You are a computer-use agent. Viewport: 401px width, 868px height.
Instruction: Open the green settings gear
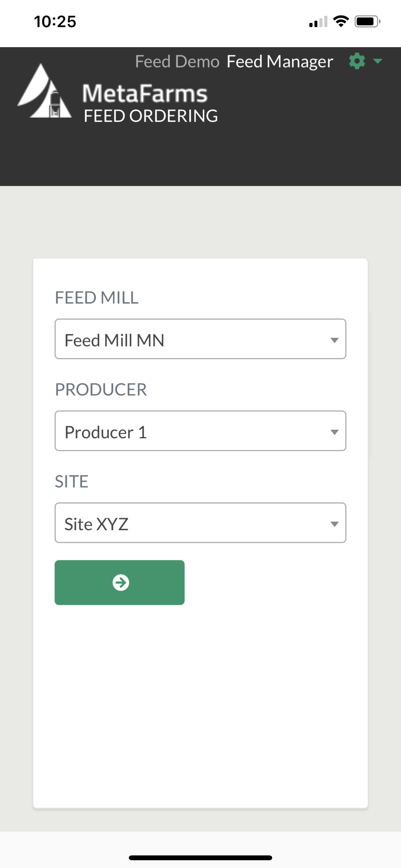357,61
